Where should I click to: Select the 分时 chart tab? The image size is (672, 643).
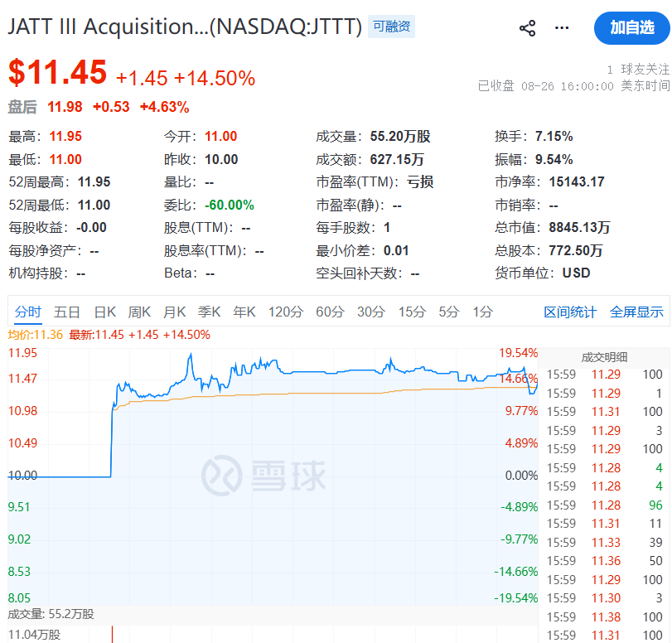[x=28, y=312]
